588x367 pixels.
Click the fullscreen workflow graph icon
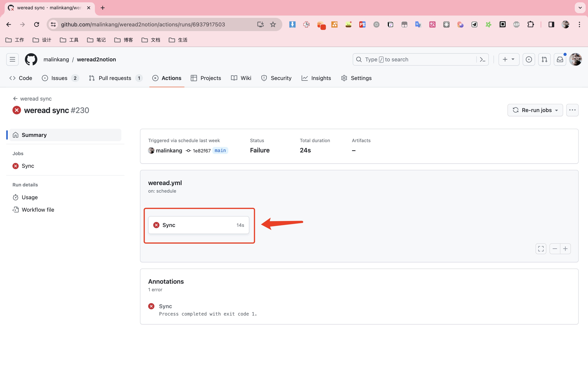[541, 249]
